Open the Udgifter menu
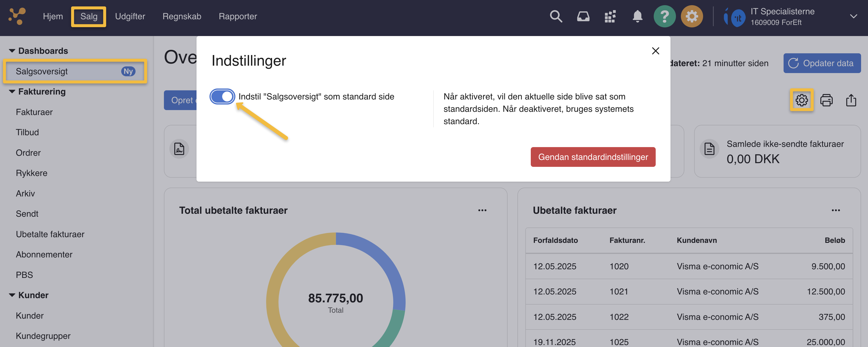Image resolution: width=868 pixels, height=347 pixels. point(130,16)
